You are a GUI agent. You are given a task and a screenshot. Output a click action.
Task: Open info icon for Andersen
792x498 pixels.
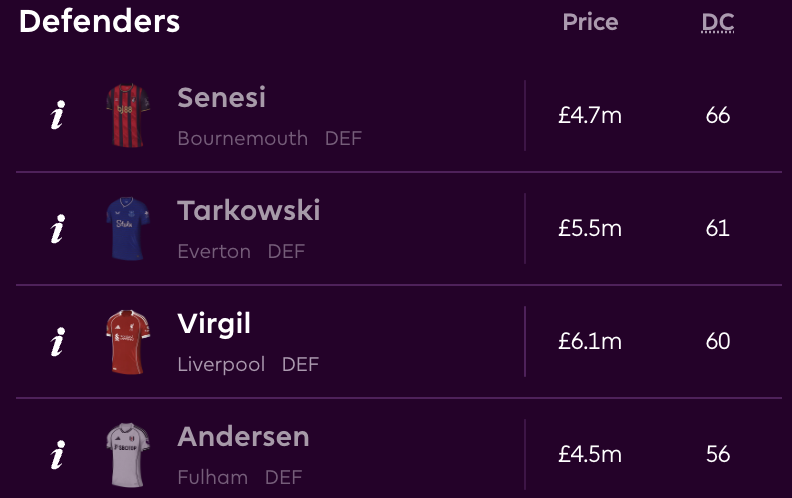click(x=58, y=455)
